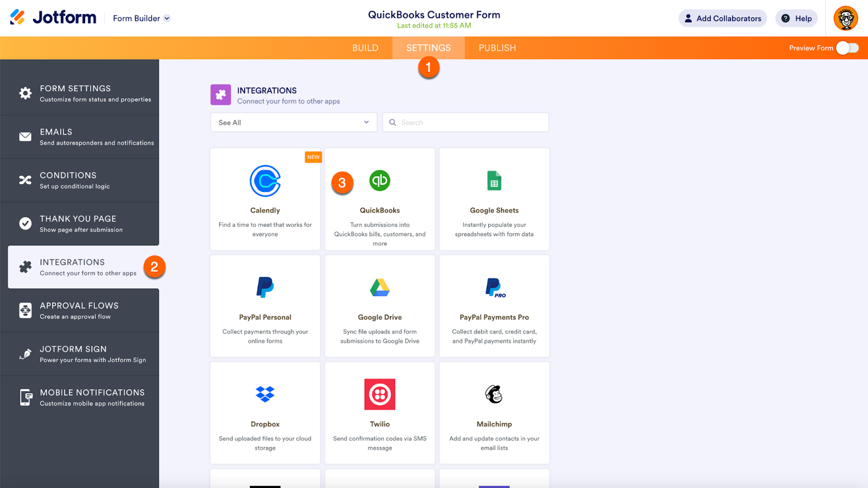Click the Dropbox logo icon
Viewport: 868px width, 488px height.
[265, 394]
